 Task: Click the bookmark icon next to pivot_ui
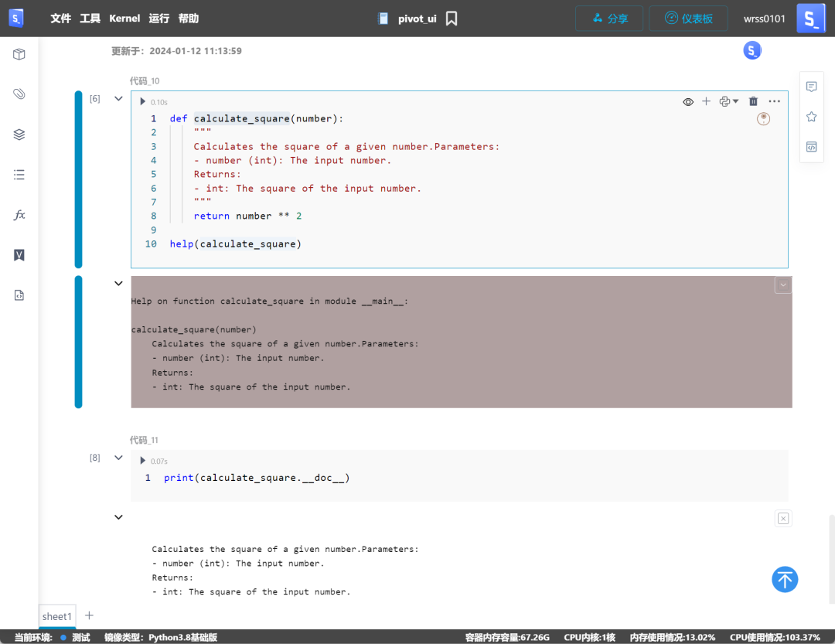coord(452,19)
